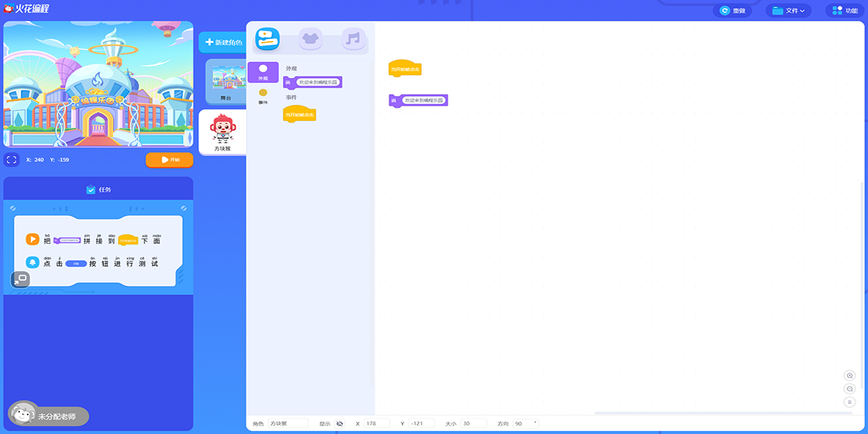Image resolution: width=868 pixels, height=434 pixels.
Task: Select the 方块猴 sprite
Action: [222, 133]
